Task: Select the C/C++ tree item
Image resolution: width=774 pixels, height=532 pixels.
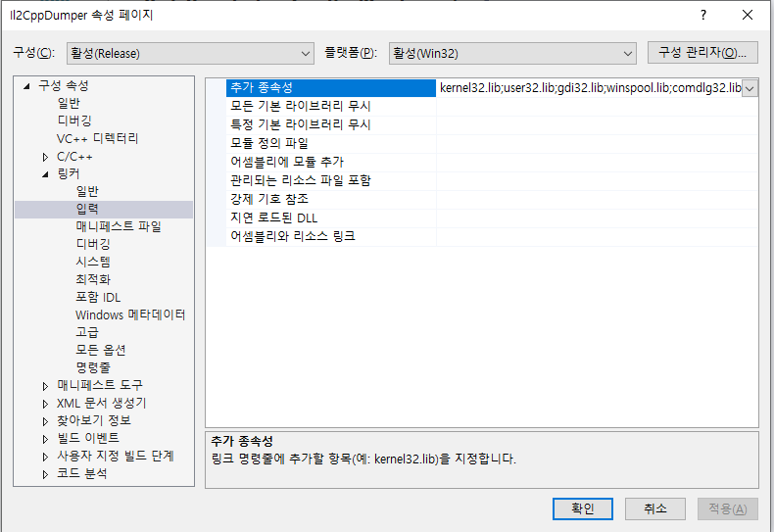Action: pyautogui.click(x=74, y=157)
